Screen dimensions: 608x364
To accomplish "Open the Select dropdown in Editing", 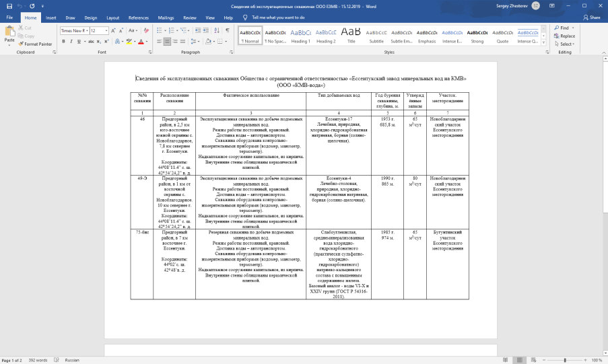I will tap(564, 44).
